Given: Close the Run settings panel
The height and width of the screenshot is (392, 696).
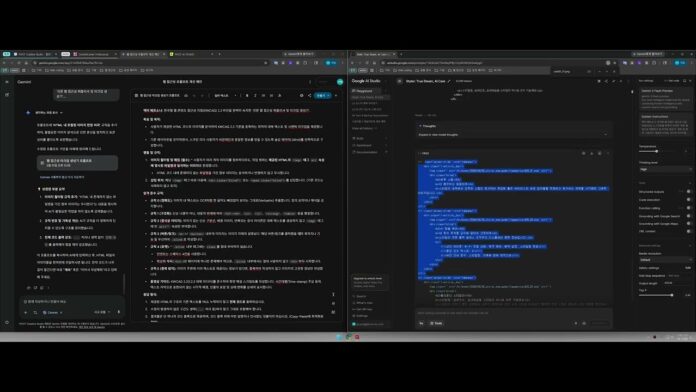Looking at the screenshot, I should point(690,81).
